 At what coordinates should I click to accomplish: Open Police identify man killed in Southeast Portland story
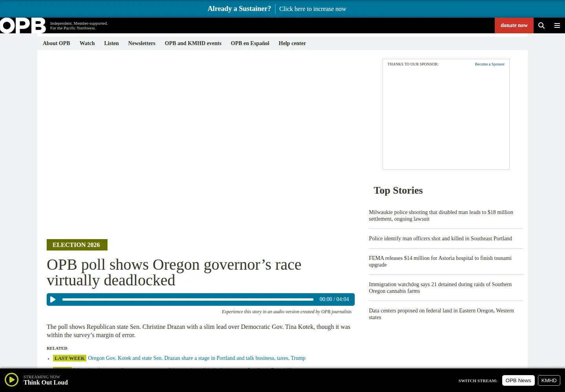pyautogui.click(x=440, y=238)
